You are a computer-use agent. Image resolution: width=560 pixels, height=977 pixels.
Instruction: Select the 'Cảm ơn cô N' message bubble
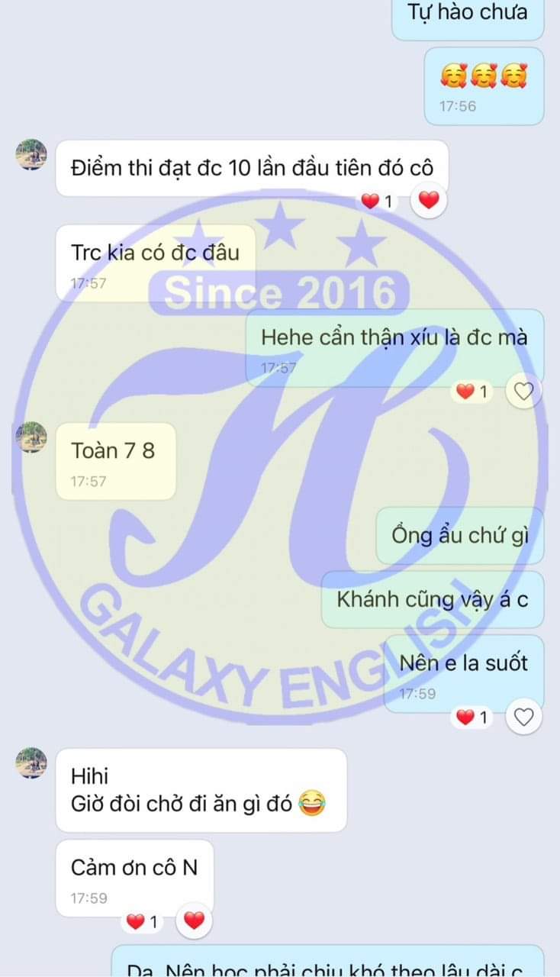point(134,878)
